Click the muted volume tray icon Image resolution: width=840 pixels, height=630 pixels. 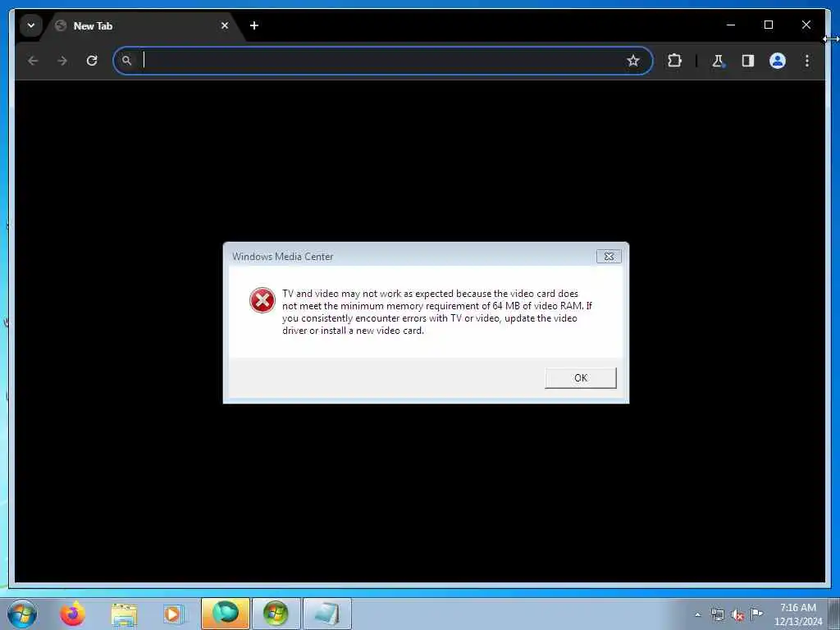coord(737,614)
